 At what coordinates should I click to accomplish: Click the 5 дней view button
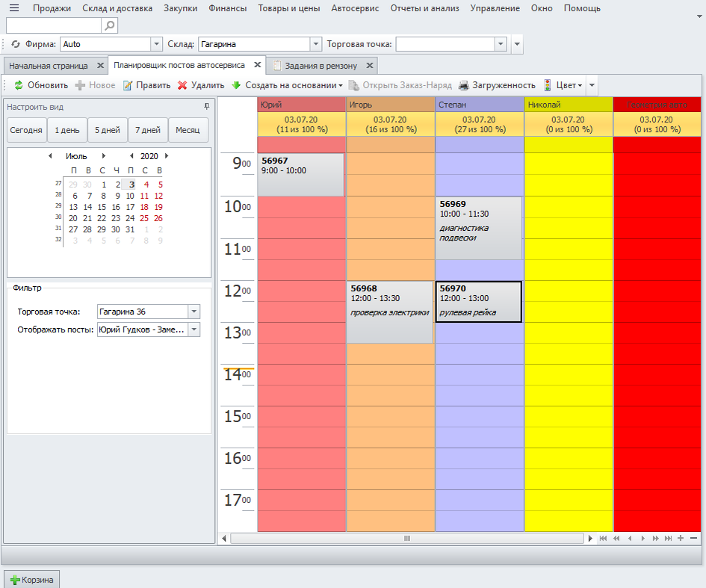pyautogui.click(x=107, y=130)
